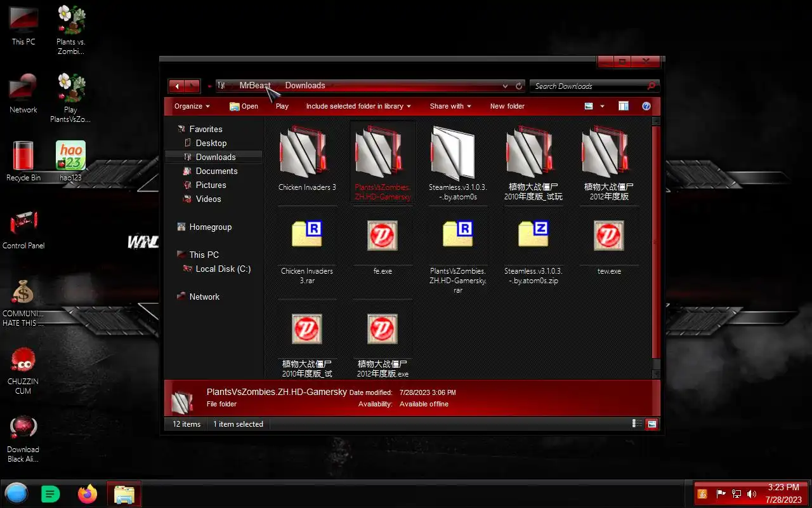Open the Organize menu
The height and width of the screenshot is (508, 812).
(192, 106)
